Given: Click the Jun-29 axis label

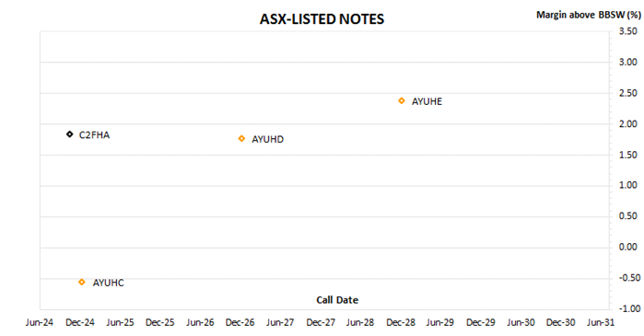Looking at the screenshot, I should (439, 323).
